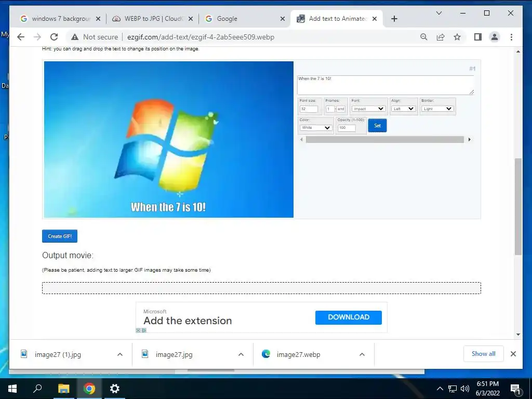The height and width of the screenshot is (399, 532).
Task: Close the 'windows 7 background' tab
Action: pos(98,19)
